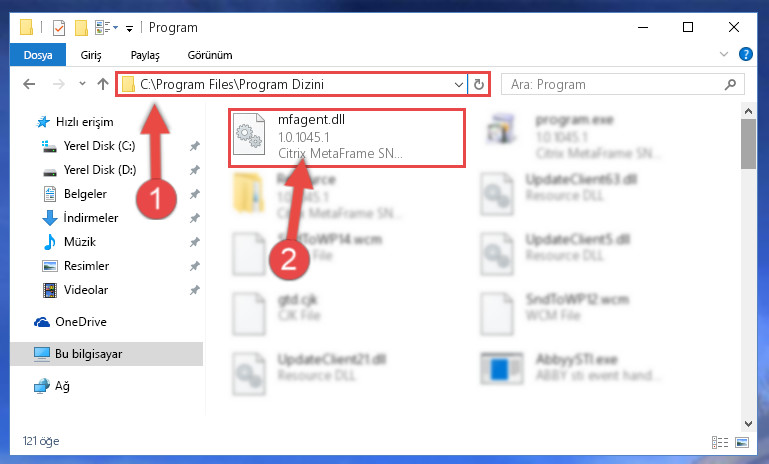
Task: Click the new folder icon in title bar
Action: [x=81, y=27]
